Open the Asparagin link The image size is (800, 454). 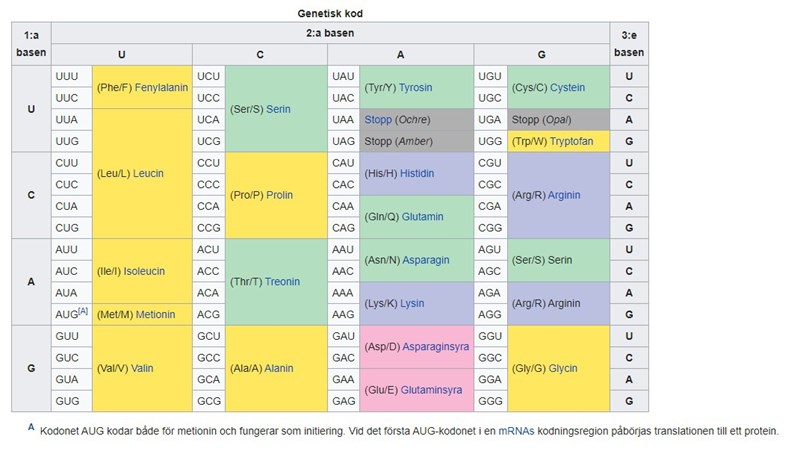(427, 260)
